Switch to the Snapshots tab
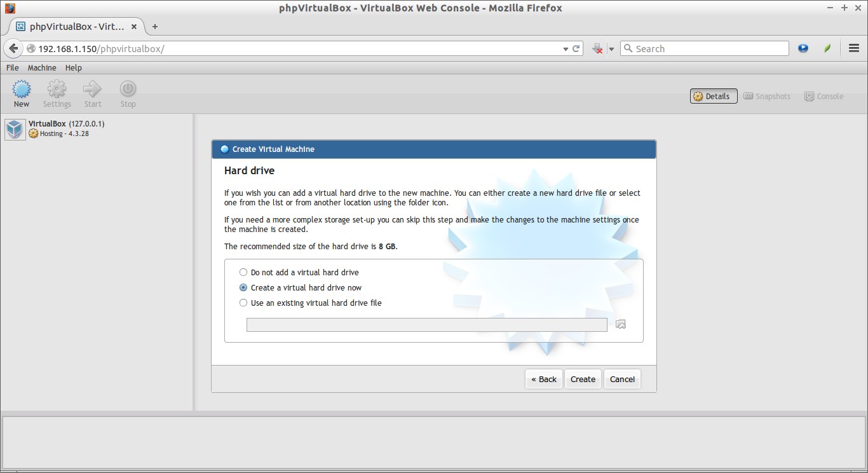 tap(767, 96)
